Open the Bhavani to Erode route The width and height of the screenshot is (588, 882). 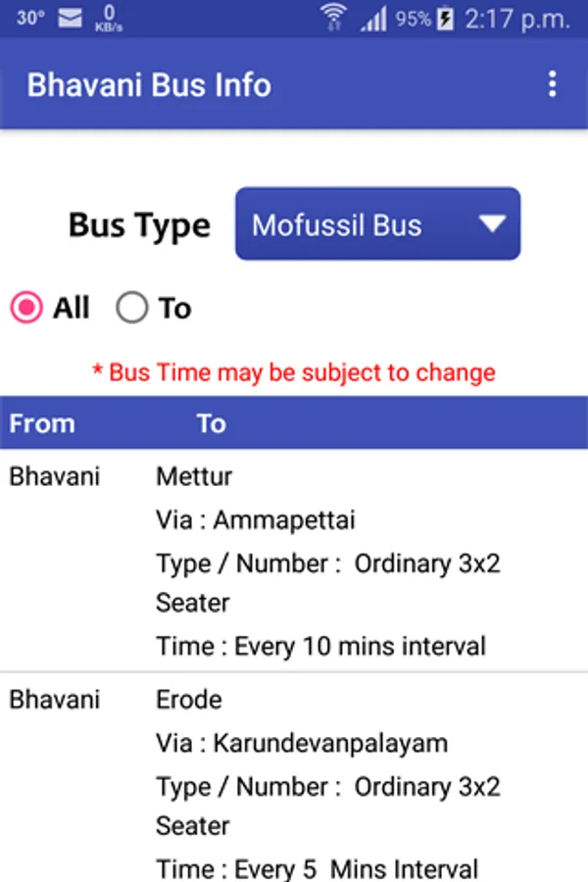coord(294,782)
